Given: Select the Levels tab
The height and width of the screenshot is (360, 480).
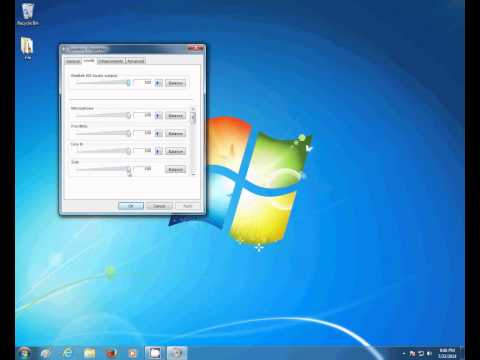Looking at the screenshot, I should pyautogui.click(x=89, y=60).
